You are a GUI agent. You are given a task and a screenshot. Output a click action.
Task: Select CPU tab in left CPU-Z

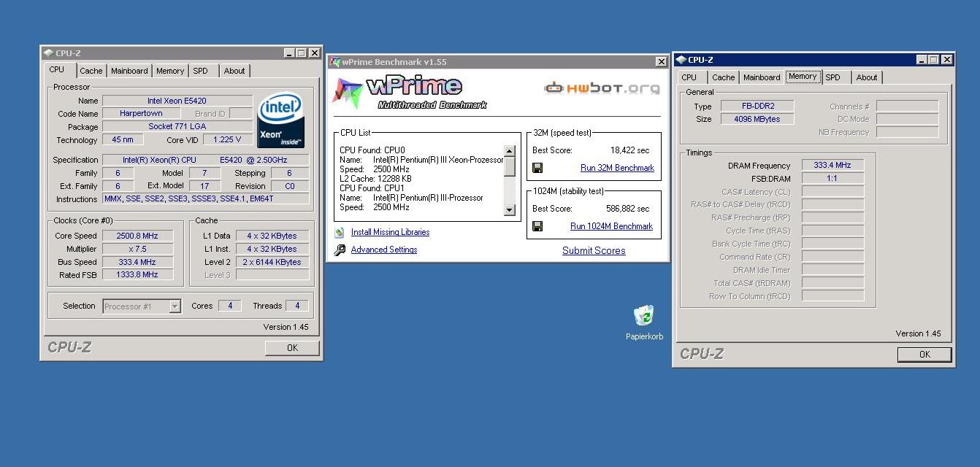pyautogui.click(x=57, y=70)
